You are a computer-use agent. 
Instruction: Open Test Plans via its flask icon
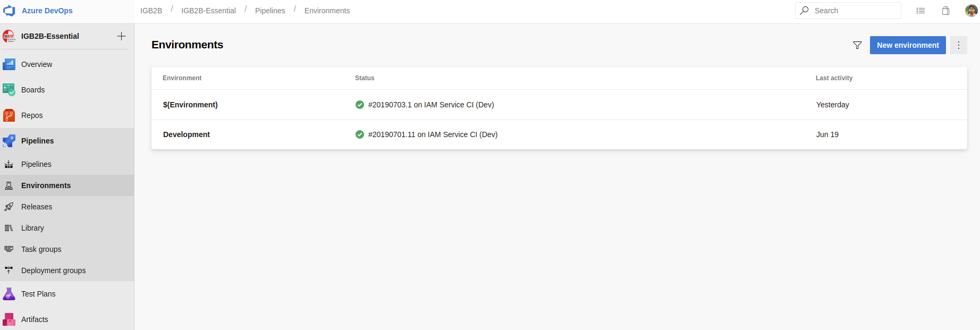click(x=9, y=294)
